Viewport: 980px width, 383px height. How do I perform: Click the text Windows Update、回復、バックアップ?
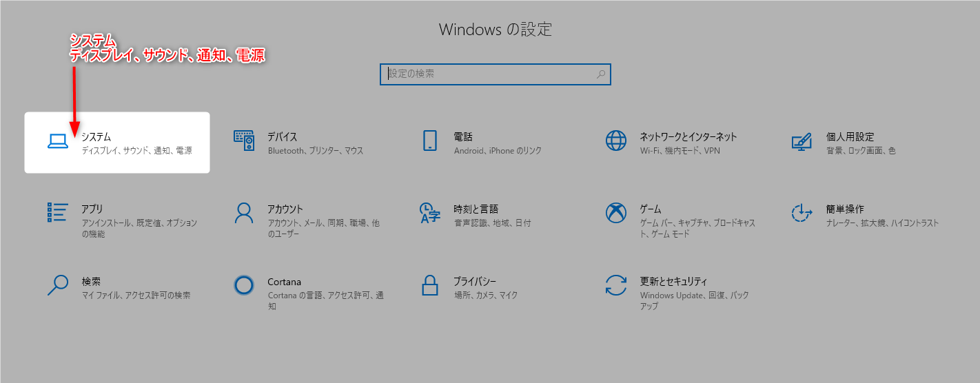pyautogui.click(x=695, y=301)
